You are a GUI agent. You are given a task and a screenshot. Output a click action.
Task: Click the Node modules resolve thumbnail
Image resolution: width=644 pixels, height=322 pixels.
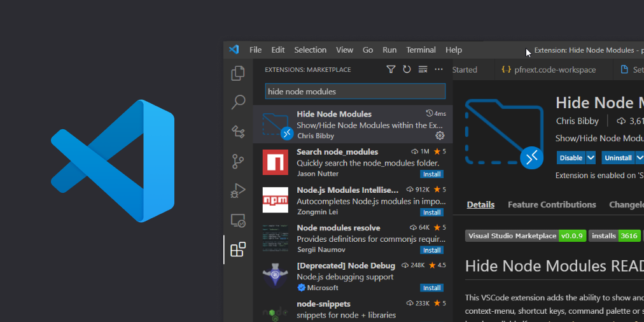[275, 238]
